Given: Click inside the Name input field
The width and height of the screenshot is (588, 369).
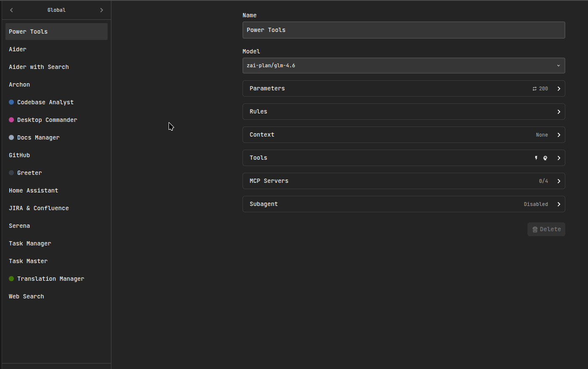Looking at the screenshot, I should coord(403,30).
